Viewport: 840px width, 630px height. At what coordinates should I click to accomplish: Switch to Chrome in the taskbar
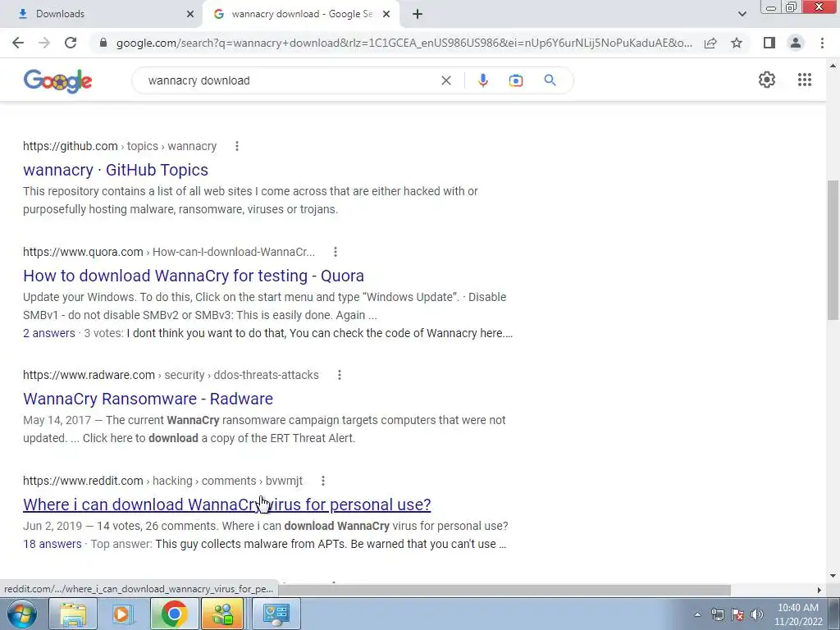[x=174, y=614]
